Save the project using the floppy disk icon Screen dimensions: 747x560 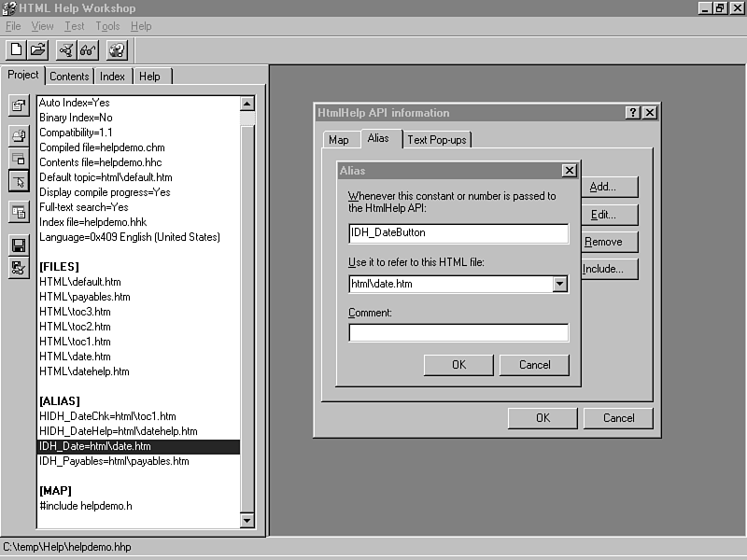pos(19,245)
